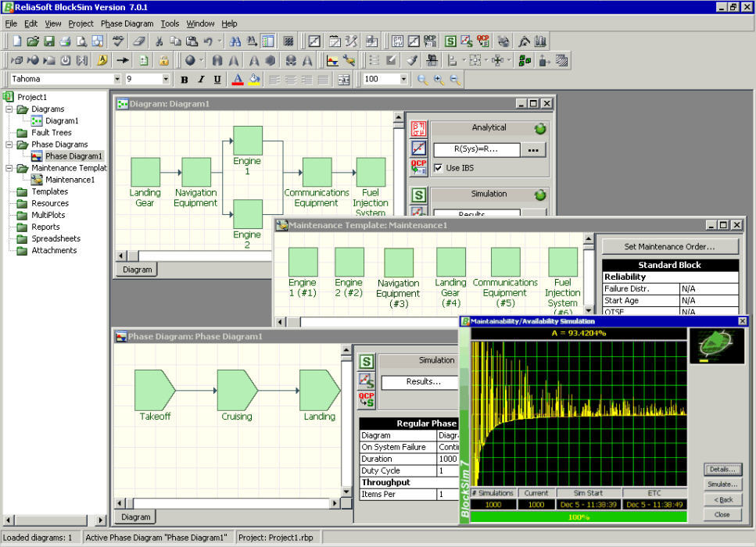The image size is (756, 547).
Task: Create a new project with New icon
Action: pos(17,41)
